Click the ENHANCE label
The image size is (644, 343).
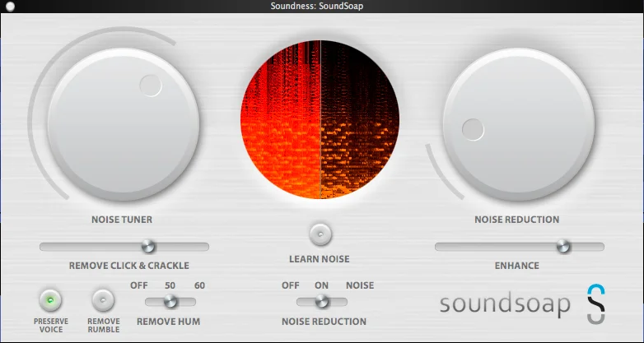click(516, 266)
